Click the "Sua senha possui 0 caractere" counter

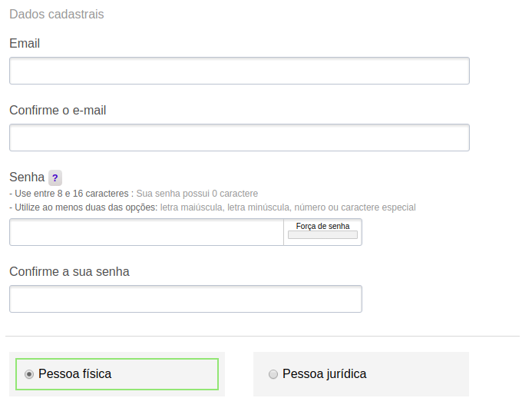coord(197,194)
